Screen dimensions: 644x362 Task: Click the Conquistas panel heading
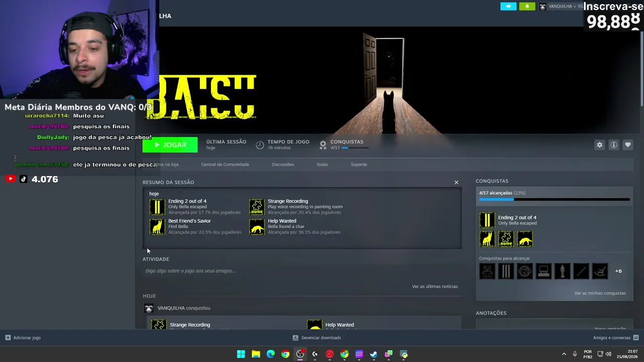(x=492, y=181)
